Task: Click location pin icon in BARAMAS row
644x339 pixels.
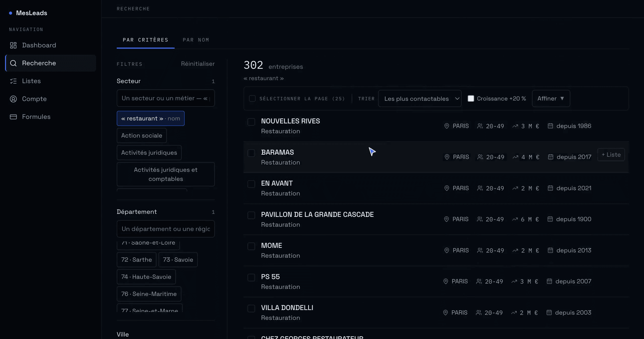Action: 447,157
